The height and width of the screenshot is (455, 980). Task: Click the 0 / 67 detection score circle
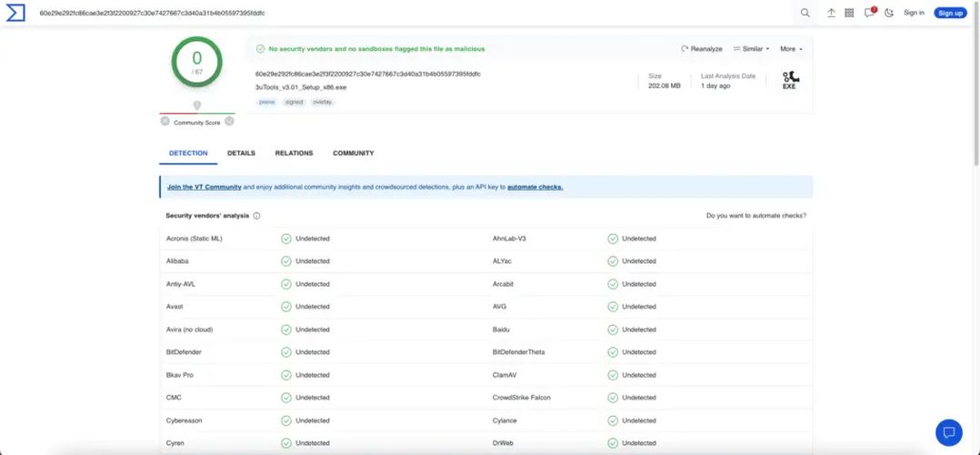point(197,62)
